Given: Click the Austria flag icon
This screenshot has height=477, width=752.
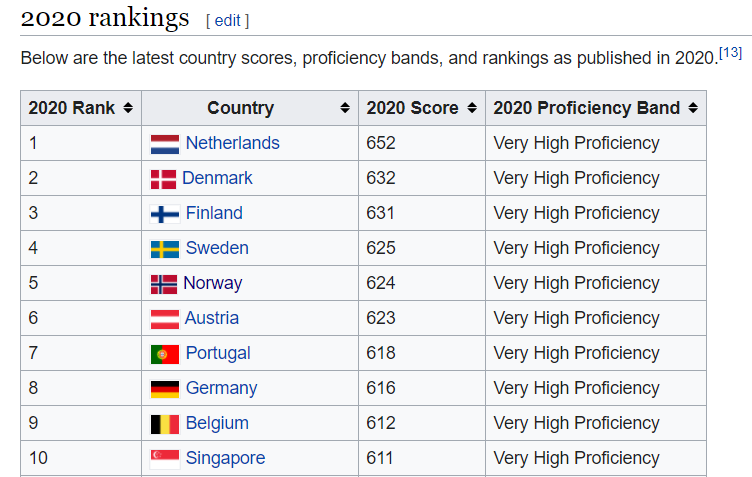Looking at the screenshot, I should (164, 319).
